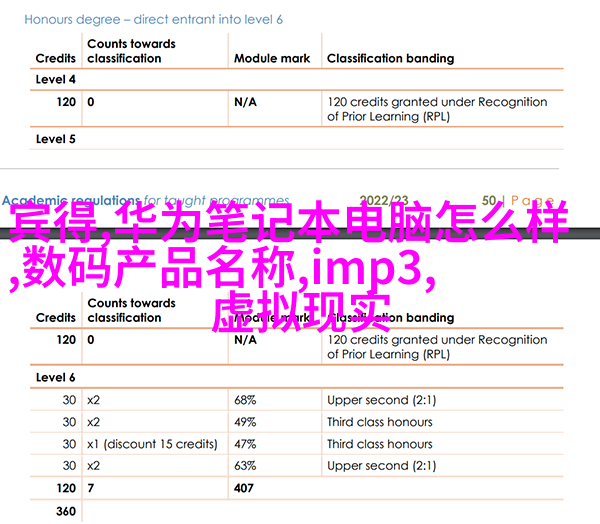Select the "49%" module mark

[245, 422]
